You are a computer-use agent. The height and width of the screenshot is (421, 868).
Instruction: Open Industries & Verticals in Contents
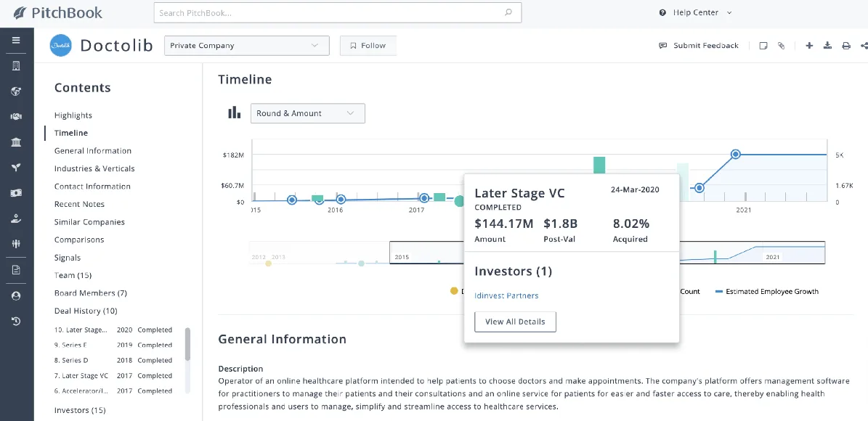[x=94, y=168]
